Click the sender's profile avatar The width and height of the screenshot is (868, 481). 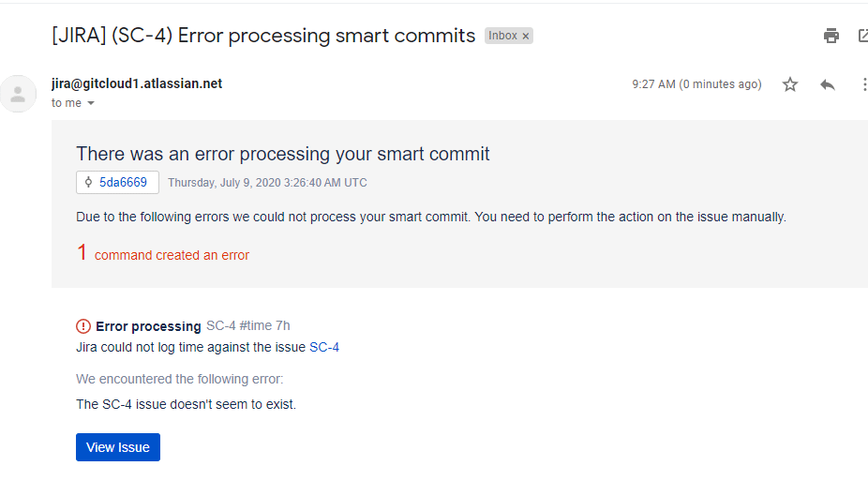pyautogui.click(x=18, y=93)
